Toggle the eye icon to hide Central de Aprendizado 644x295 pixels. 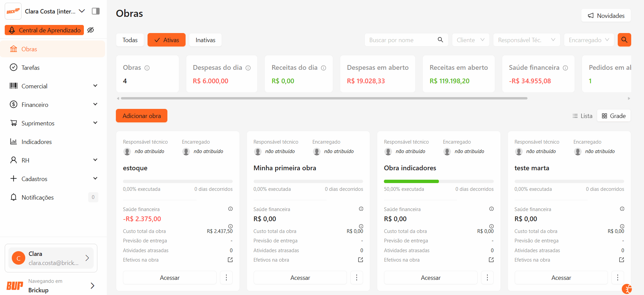point(91,30)
